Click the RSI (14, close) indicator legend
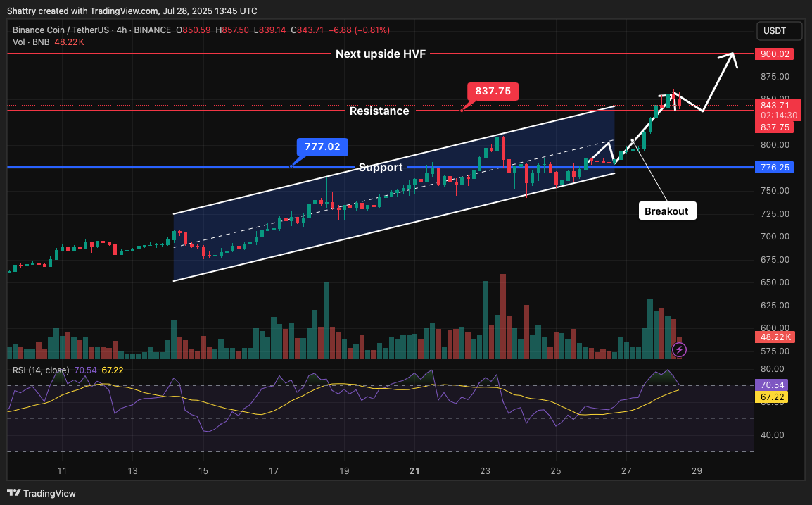812x505 pixels. pos(41,370)
